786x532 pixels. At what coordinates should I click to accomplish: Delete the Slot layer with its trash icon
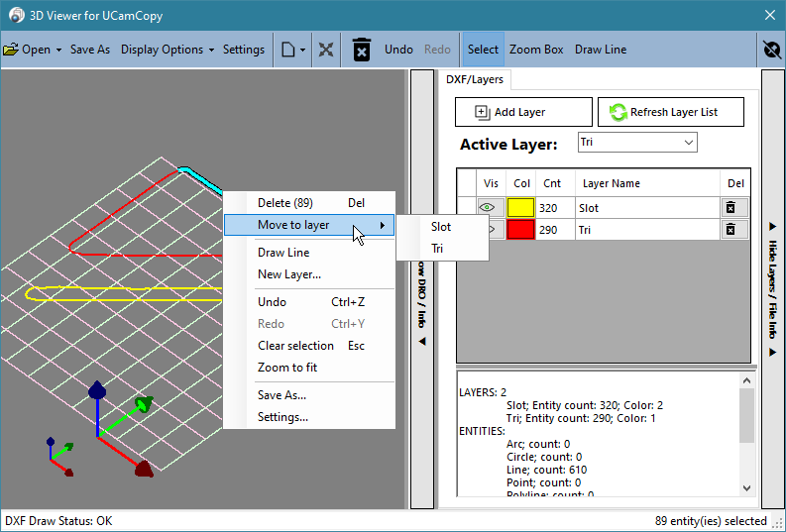730,208
